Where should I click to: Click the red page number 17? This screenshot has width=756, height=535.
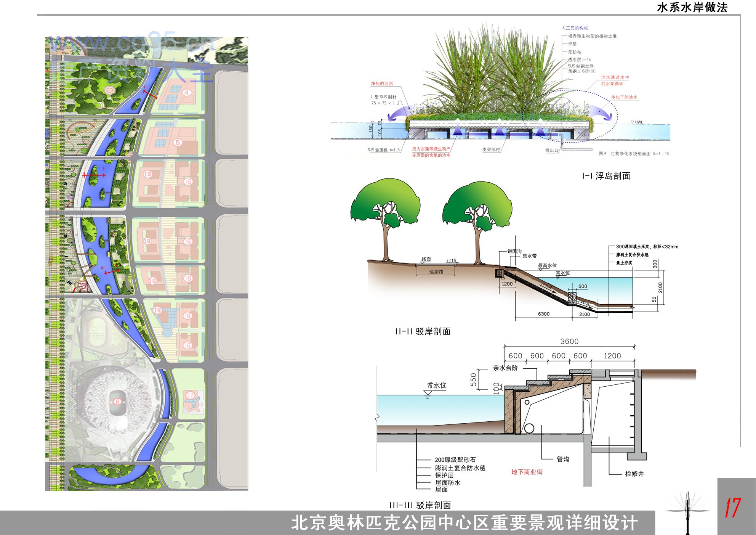[x=733, y=508]
